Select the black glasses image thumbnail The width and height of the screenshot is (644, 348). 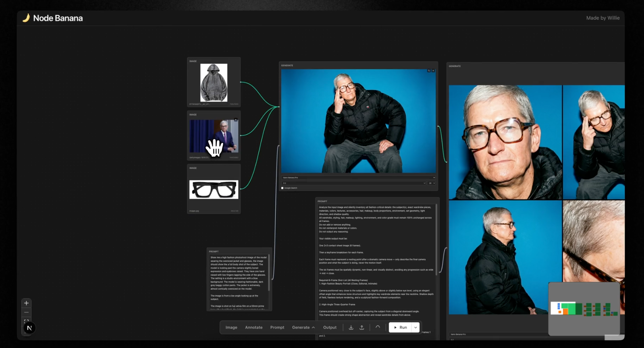coord(214,189)
